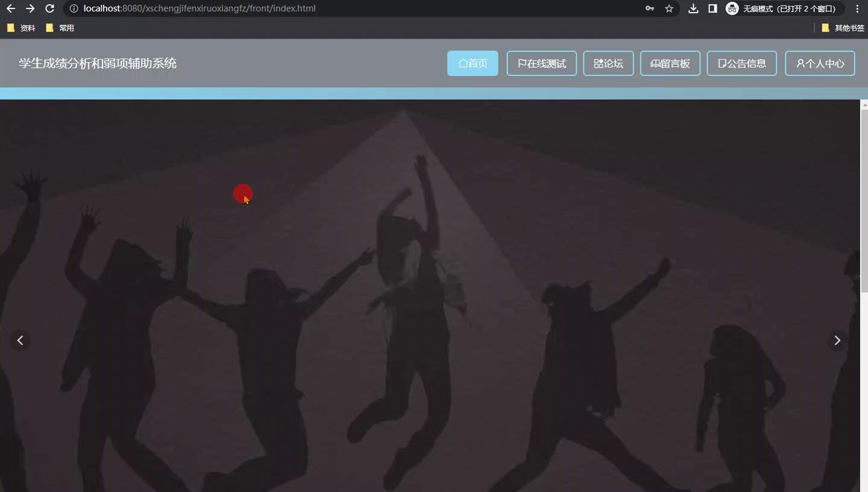Open the incognito mode profile indicator
The width and height of the screenshot is (868, 492).
784,8
